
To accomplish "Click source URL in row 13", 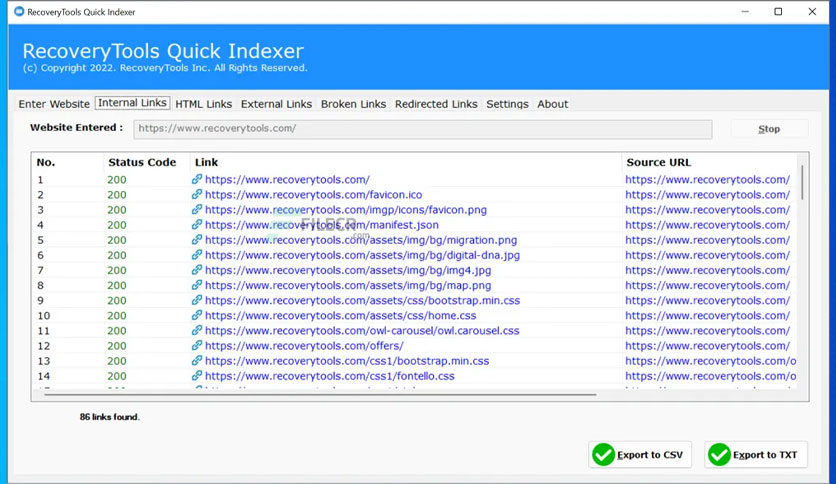I will tap(711, 361).
